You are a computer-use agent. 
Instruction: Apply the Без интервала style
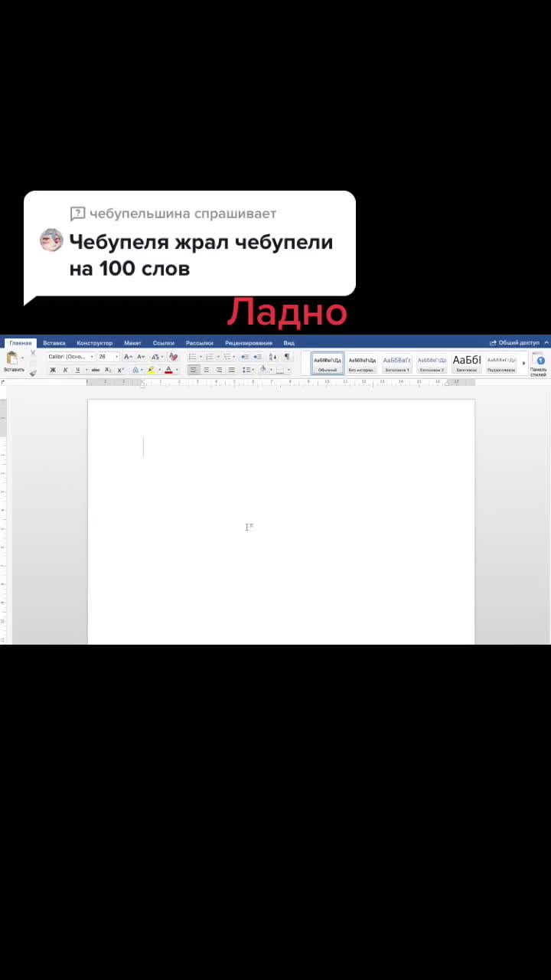point(362,363)
